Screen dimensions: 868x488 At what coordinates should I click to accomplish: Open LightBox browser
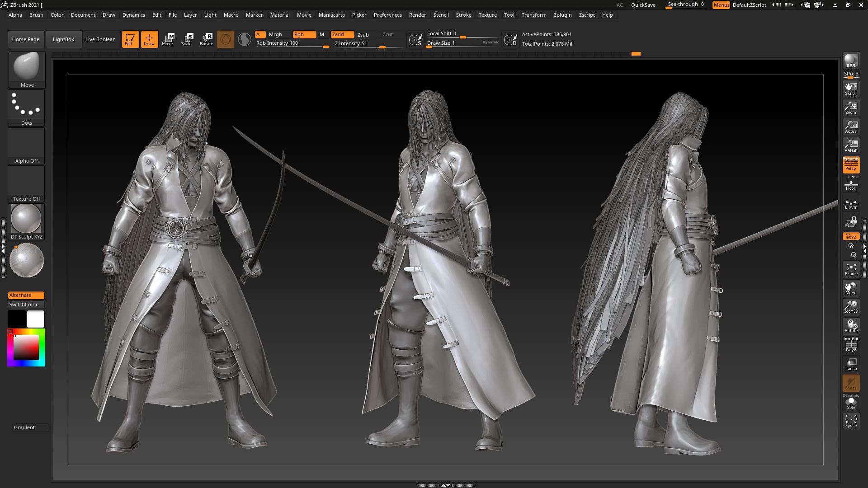coord(63,39)
